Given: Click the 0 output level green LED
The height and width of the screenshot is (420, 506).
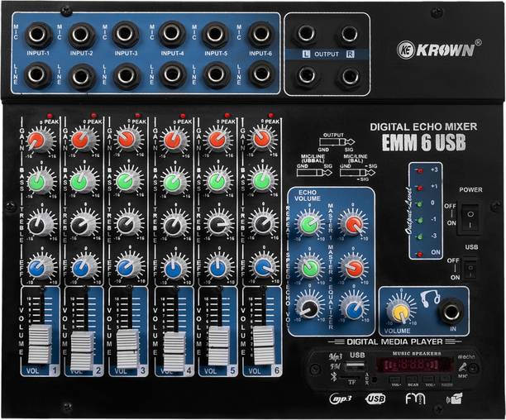Looking at the screenshot, I should (420, 204).
